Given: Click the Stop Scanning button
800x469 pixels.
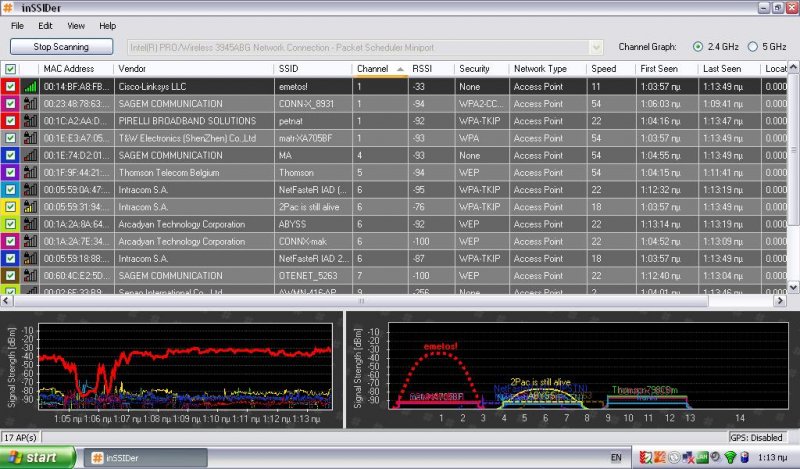Looking at the screenshot, I should 61,46.
